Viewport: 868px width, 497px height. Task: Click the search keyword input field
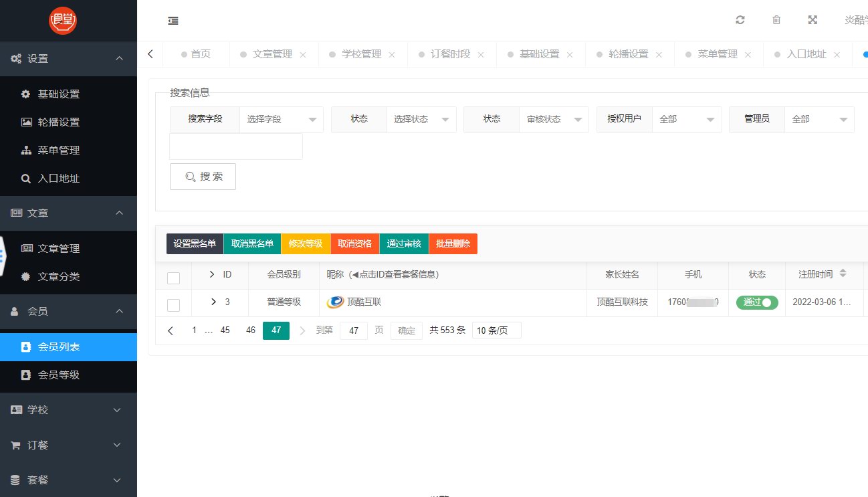(x=236, y=146)
